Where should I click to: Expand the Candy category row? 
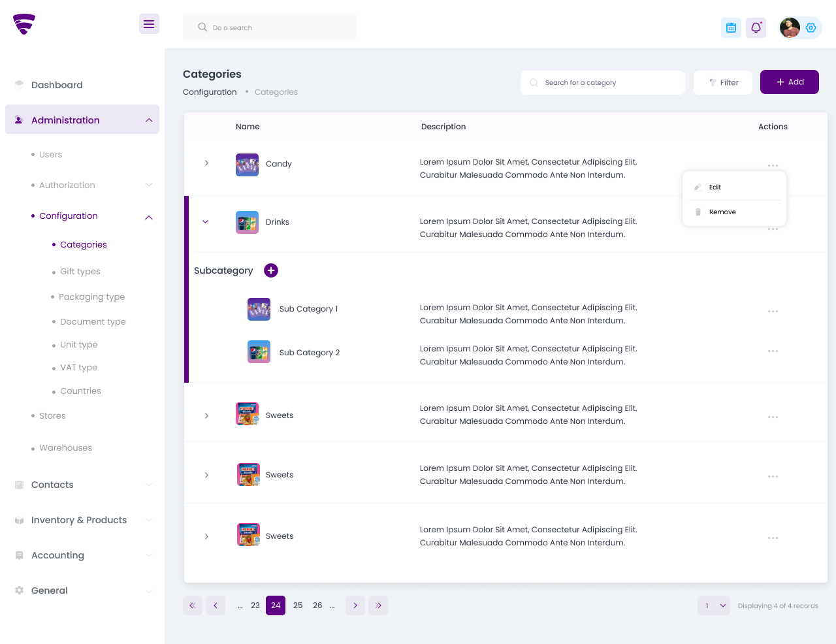tap(206, 163)
